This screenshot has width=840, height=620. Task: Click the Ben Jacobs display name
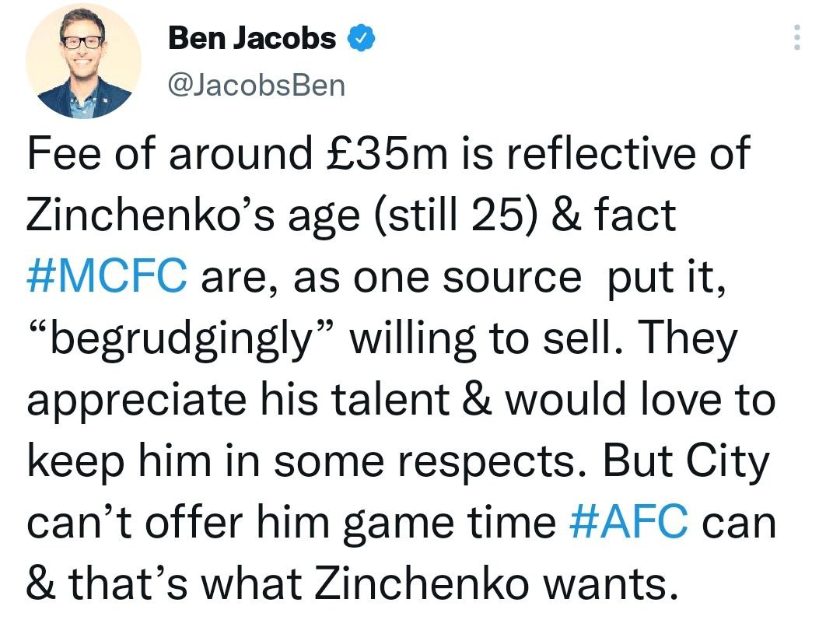(253, 38)
